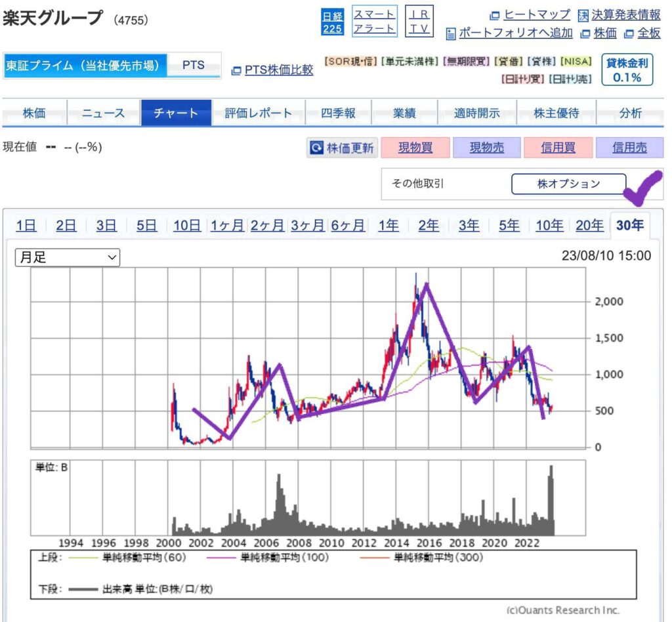Open the 四季報 tab
This screenshot has width=672, height=622.
(x=338, y=113)
